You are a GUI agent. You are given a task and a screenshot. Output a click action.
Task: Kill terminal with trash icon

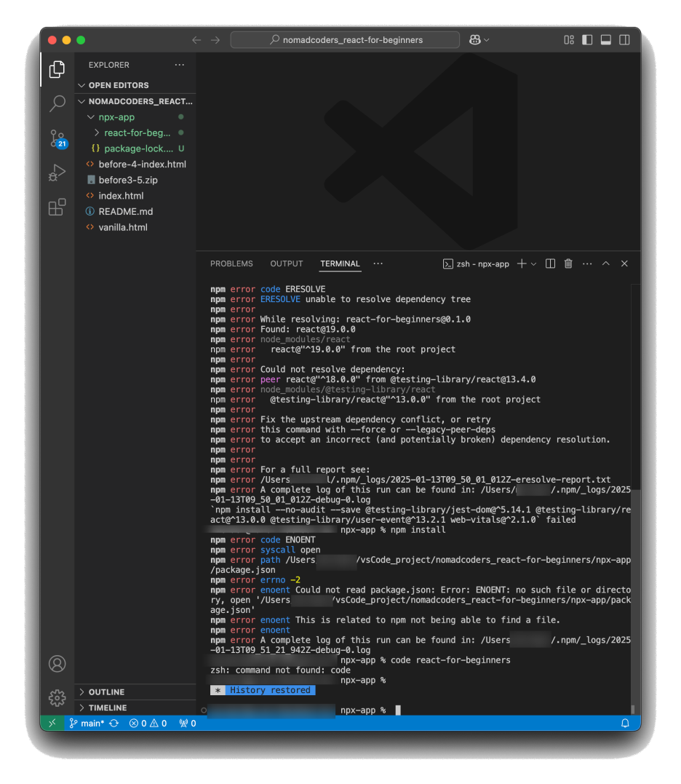point(568,264)
